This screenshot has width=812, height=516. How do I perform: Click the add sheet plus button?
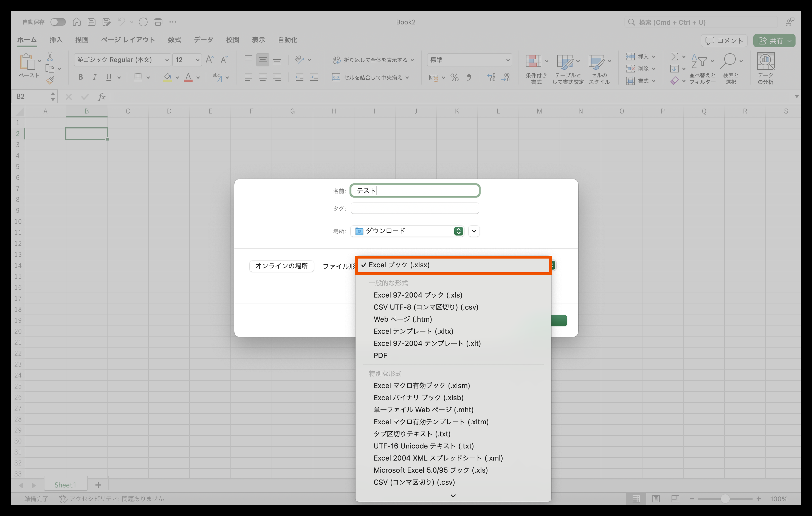(x=98, y=485)
